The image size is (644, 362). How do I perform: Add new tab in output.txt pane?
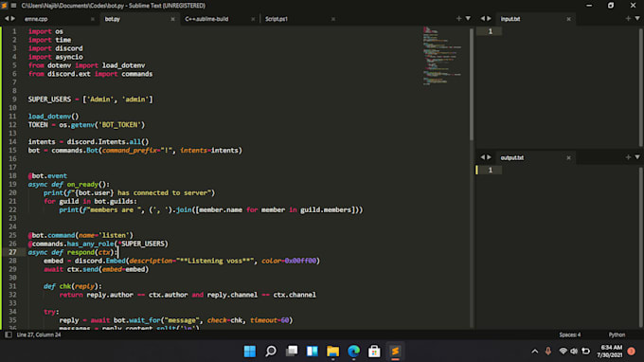click(x=628, y=157)
